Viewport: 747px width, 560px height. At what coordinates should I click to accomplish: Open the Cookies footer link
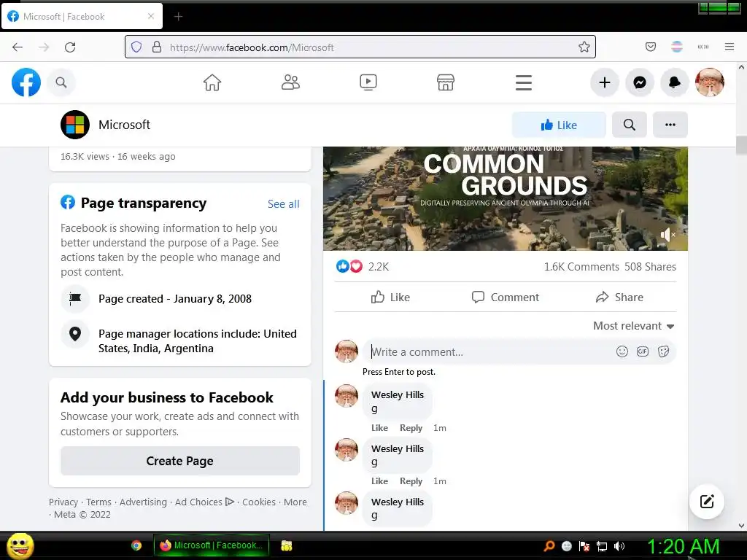pos(259,502)
